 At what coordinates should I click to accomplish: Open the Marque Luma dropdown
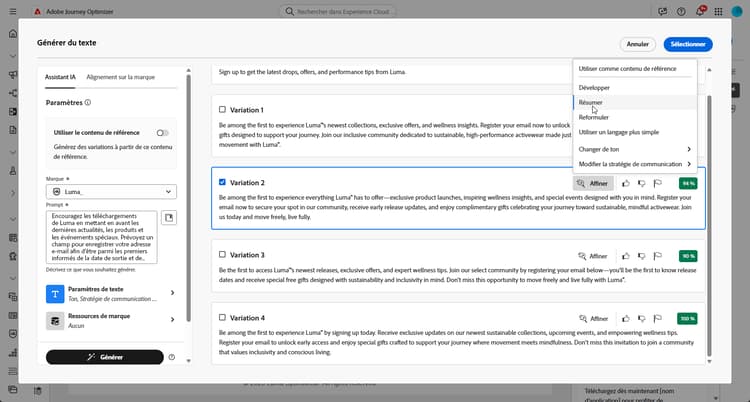pos(111,191)
